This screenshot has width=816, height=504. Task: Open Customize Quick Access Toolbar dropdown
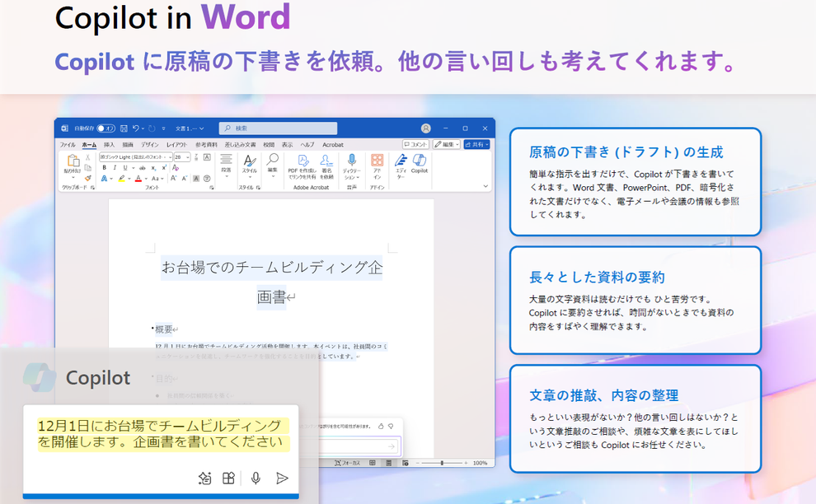(x=163, y=128)
